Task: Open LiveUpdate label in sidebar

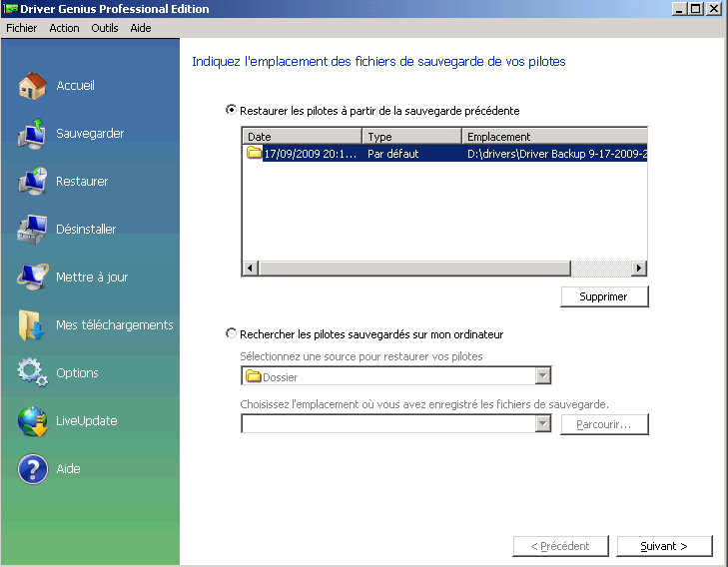Action: click(x=86, y=421)
